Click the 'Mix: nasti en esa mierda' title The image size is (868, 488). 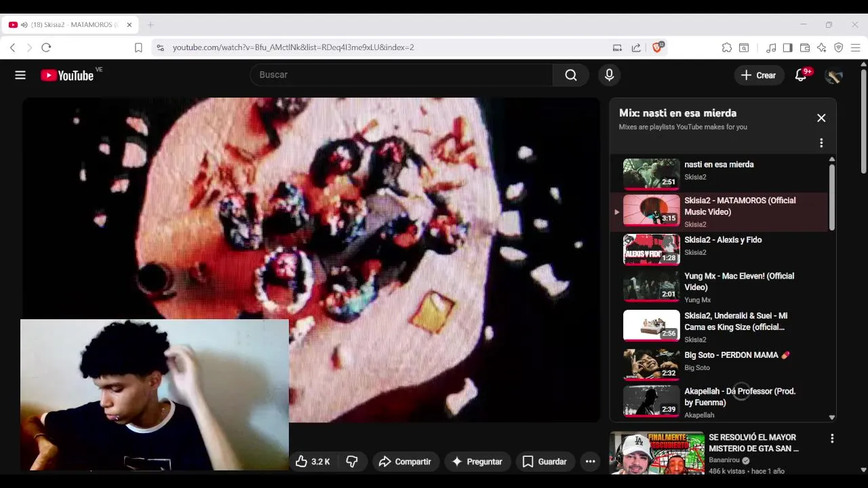pyautogui.click(x=677, y=113)
